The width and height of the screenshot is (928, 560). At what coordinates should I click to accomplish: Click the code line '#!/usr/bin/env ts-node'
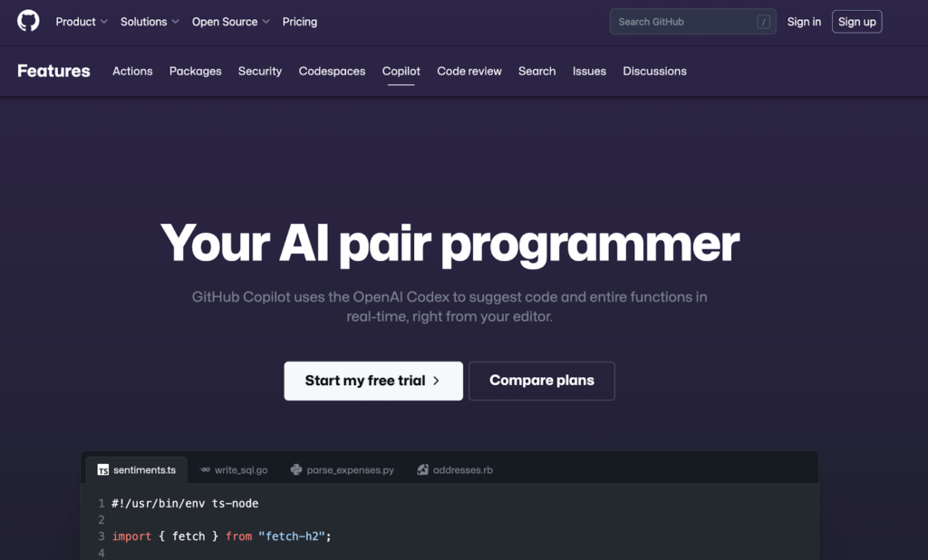tap(185, 503)
